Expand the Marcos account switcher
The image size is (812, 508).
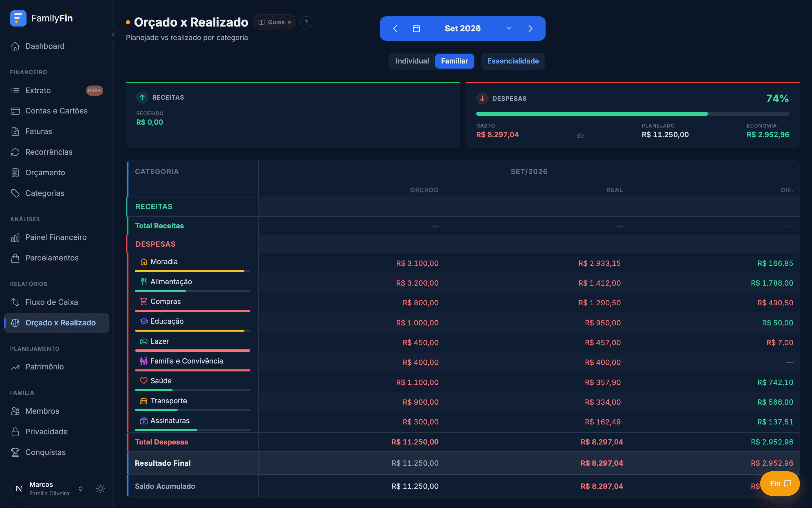tap(81, 489)
